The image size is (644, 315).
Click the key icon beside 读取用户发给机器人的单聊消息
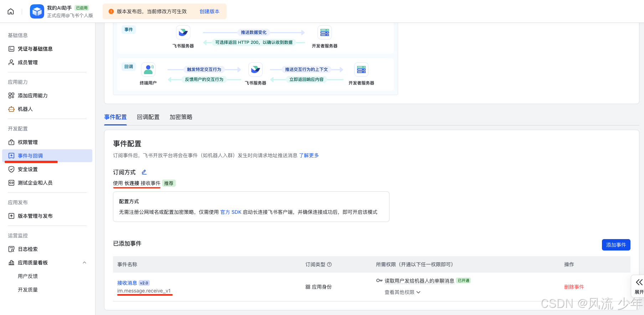point(379,280)
